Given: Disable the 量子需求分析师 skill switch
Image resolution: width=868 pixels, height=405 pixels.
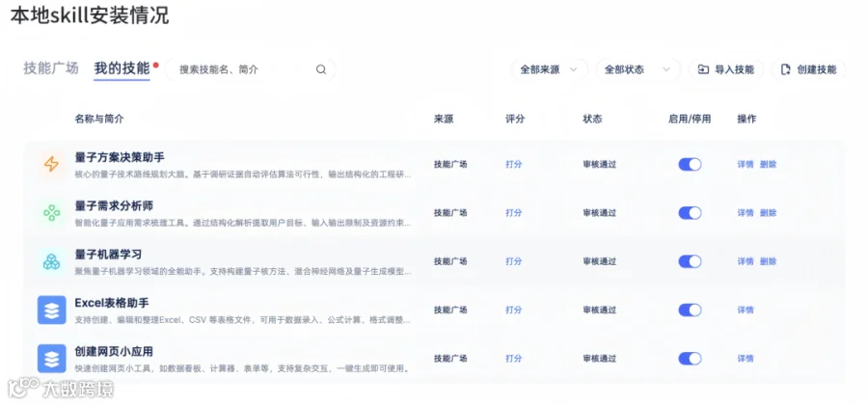Looking at the screenshot, I should coord(690,213).
